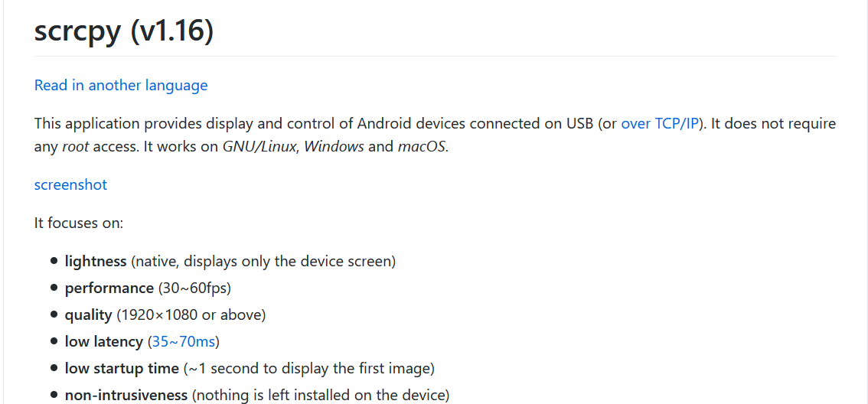This screenshot has width=868, height=404.
Task: Follow the "over TCP/IP" link
Action: click(660, 123)
